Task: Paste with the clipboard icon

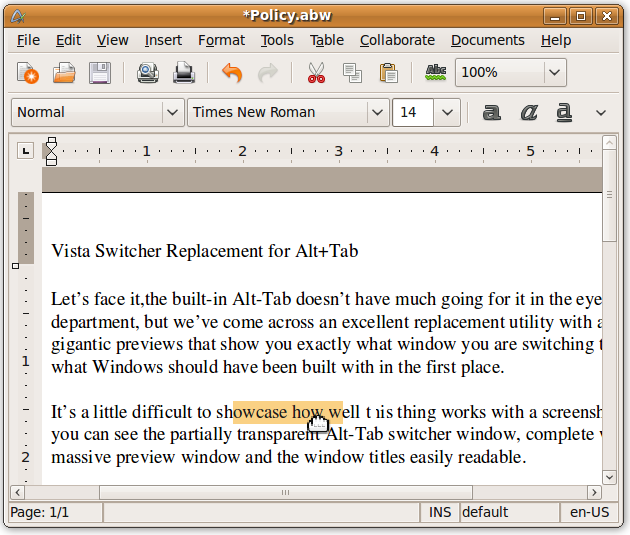Action: [x=389, y=73]
